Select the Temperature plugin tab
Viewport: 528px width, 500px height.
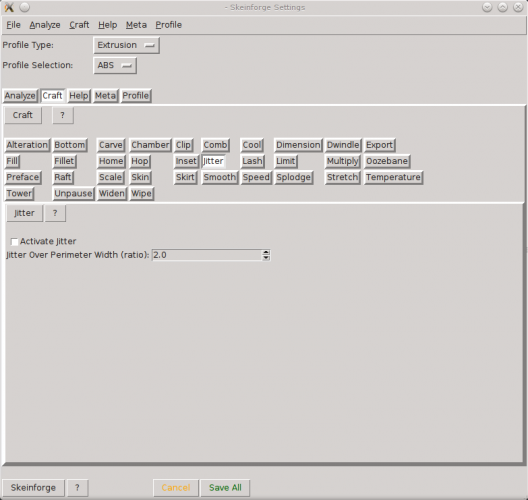coord(393,177)
